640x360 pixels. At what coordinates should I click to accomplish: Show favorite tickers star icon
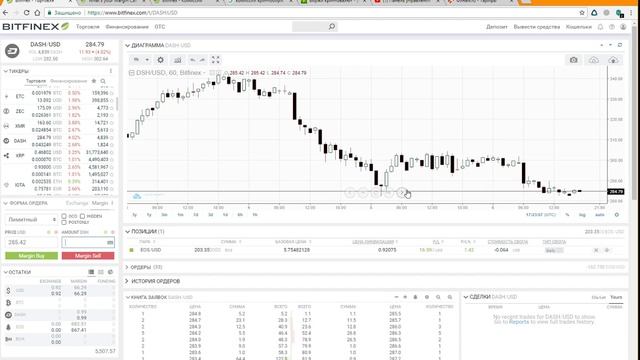coord(94,81)
